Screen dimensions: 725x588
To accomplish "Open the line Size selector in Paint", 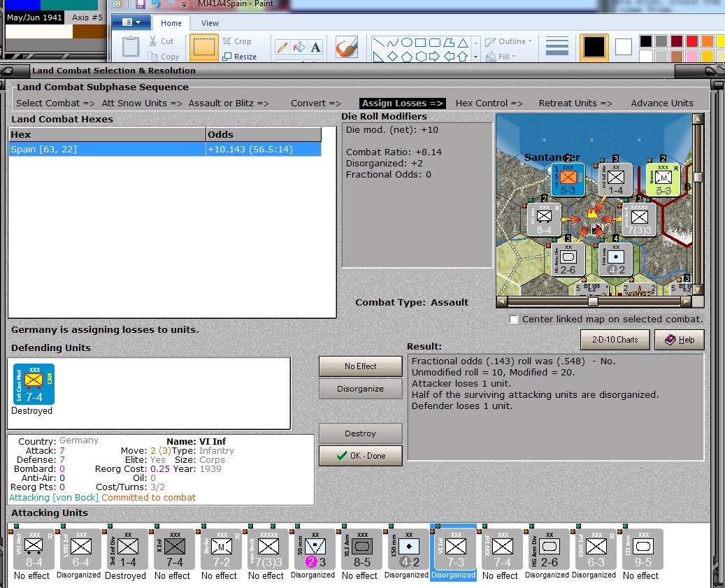I will point(557,46).
